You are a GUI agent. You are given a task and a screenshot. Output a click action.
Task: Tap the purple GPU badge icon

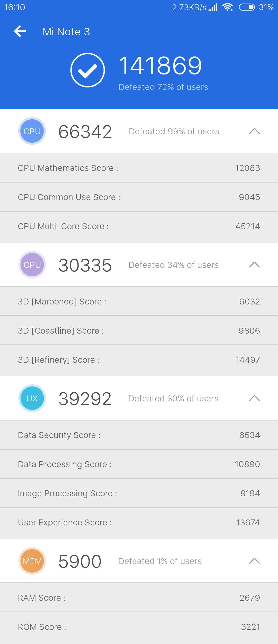coord(32,265)
